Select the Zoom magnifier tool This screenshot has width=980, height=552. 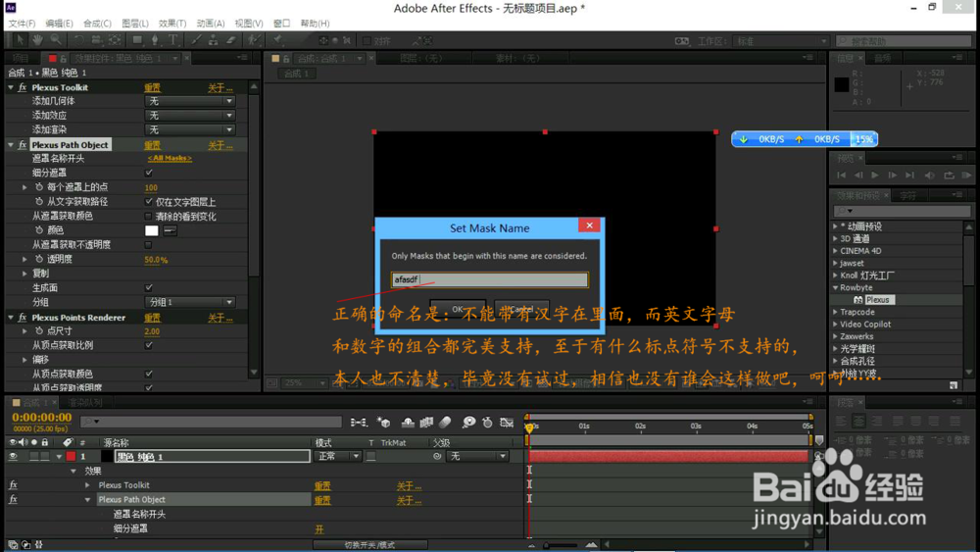click(56, 40)
